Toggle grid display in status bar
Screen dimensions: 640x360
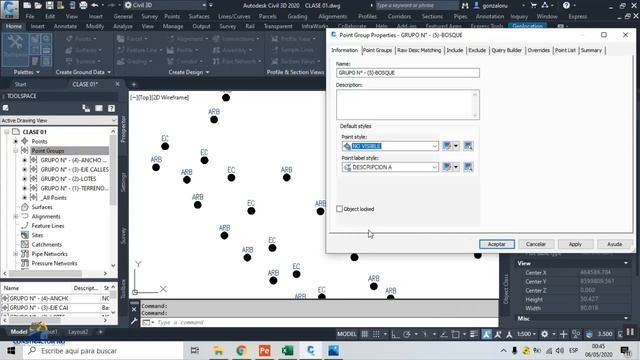tap(364, 334)
